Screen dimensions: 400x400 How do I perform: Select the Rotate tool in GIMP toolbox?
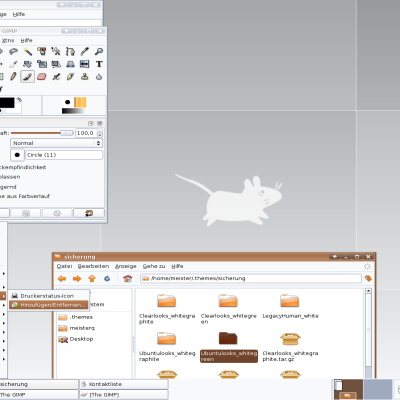[28, 64]
